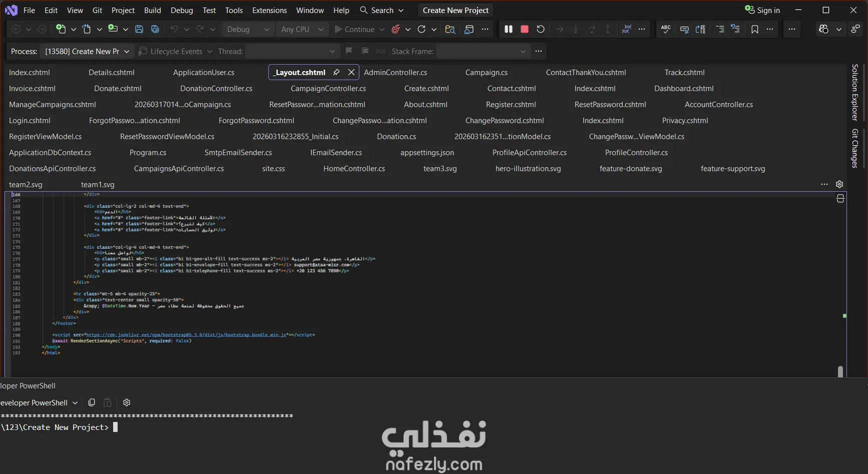Switch to the ApplicationDbContext.cs tab
868x474 pixels.
pos(50,152)
